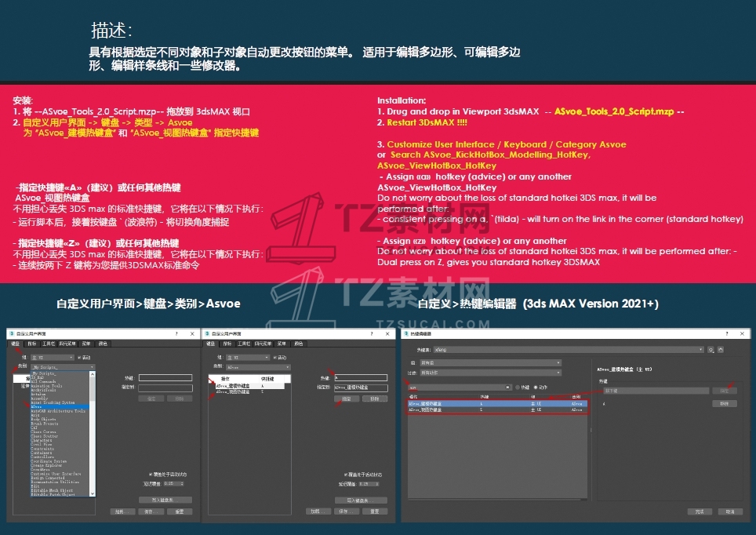
Task: Select 菜单 tab in dialog showing ASvoe actions
Action: click(x=282, y=344)
